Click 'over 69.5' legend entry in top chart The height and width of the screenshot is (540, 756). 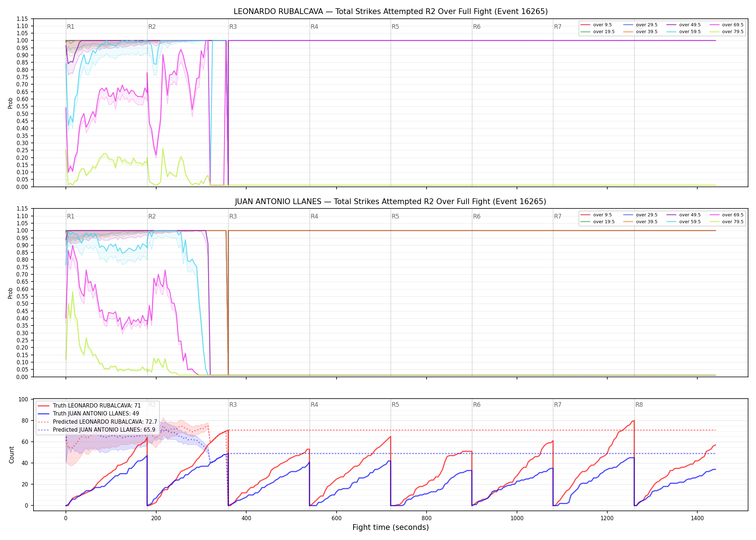(x=726, y=25)
